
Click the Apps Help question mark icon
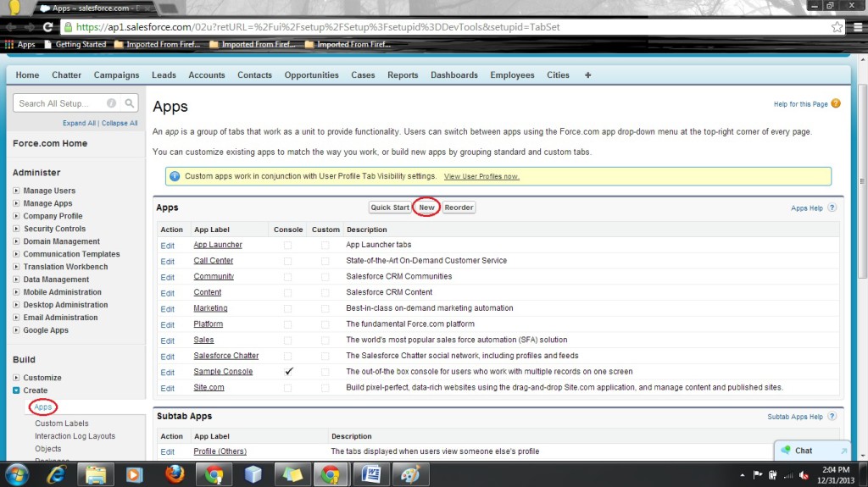pos(832,208)
